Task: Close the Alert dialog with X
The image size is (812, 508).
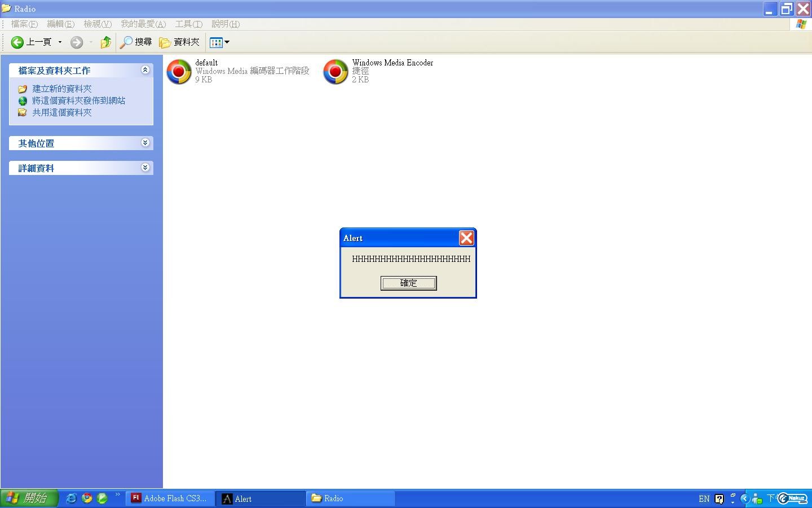Action: [x=466, y=238]
